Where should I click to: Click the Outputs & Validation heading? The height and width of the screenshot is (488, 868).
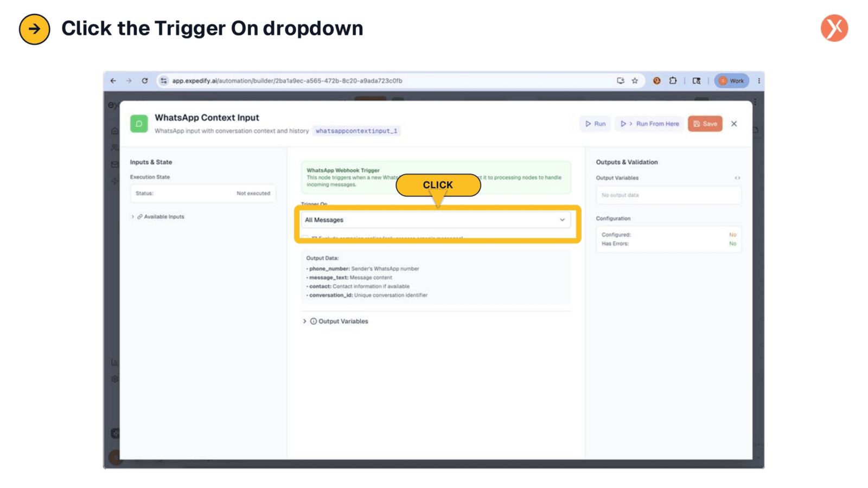(x=627, y=162)
